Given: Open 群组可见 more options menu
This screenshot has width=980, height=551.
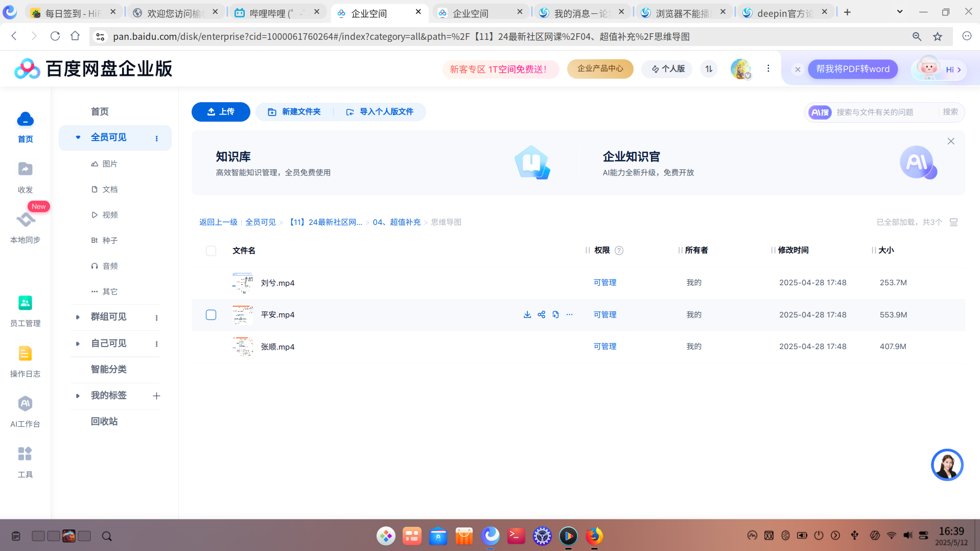Looking at the screenshot, I should coord(156,318).
